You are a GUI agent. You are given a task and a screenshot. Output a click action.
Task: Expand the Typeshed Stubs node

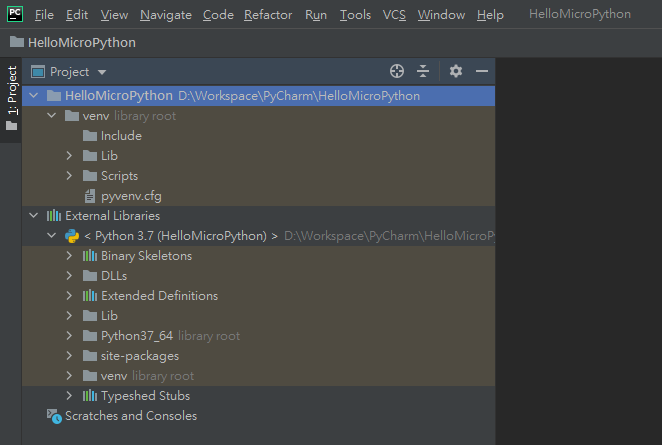click(69, 396)
